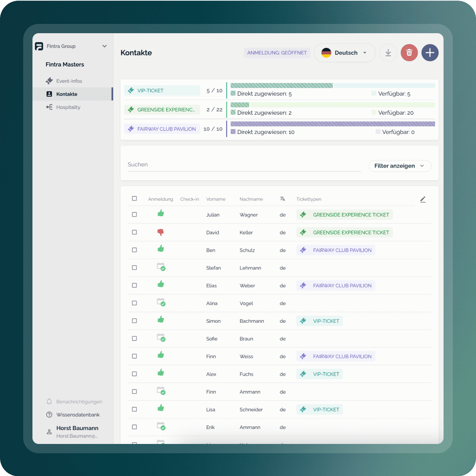Click the Fintra Group logo icon

pyautogui.click(x=39, y=46)
